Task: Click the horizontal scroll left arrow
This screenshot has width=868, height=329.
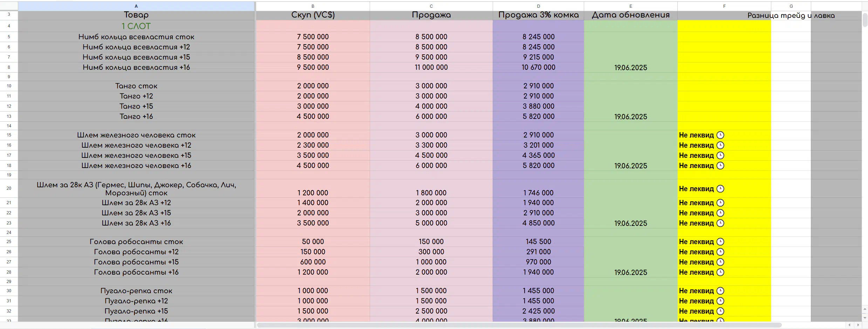Action: click(849, 325)
